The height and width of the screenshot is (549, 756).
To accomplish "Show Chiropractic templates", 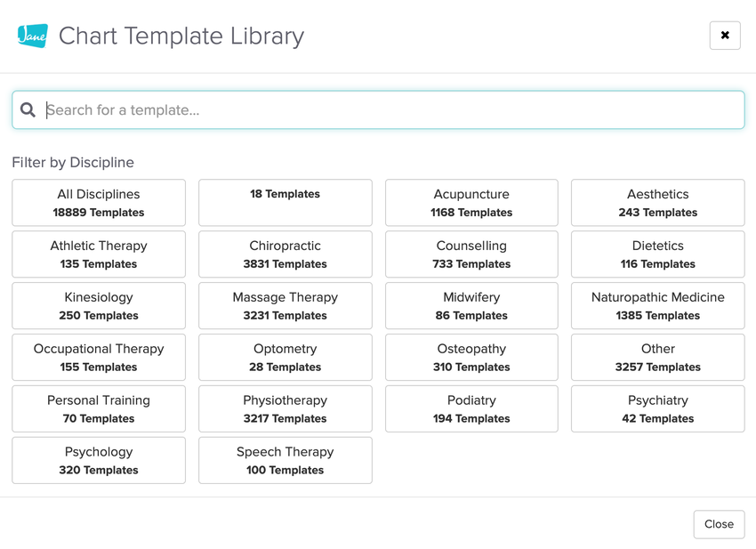I will [285, 254].
